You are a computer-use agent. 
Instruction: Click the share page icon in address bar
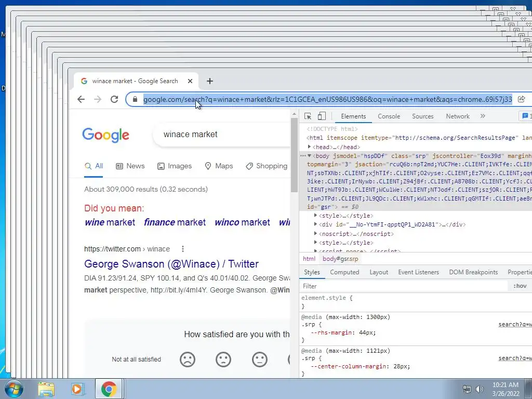pos(521,99)
